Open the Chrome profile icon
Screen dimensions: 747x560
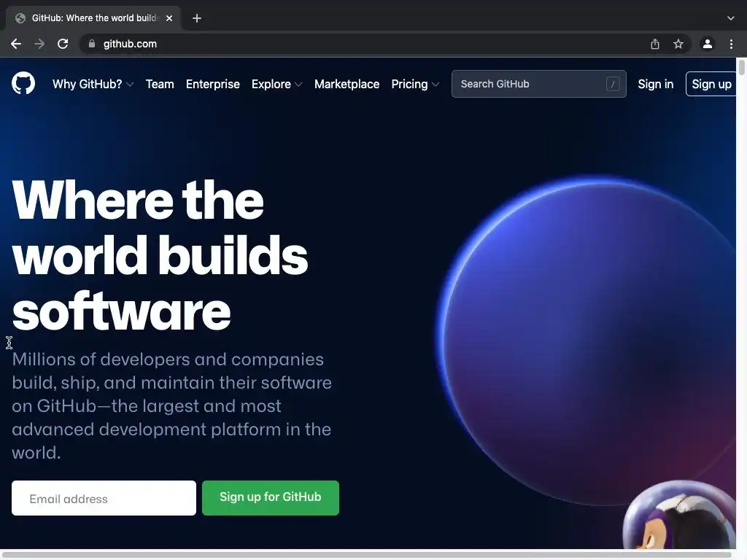click(x=708, y=44)
